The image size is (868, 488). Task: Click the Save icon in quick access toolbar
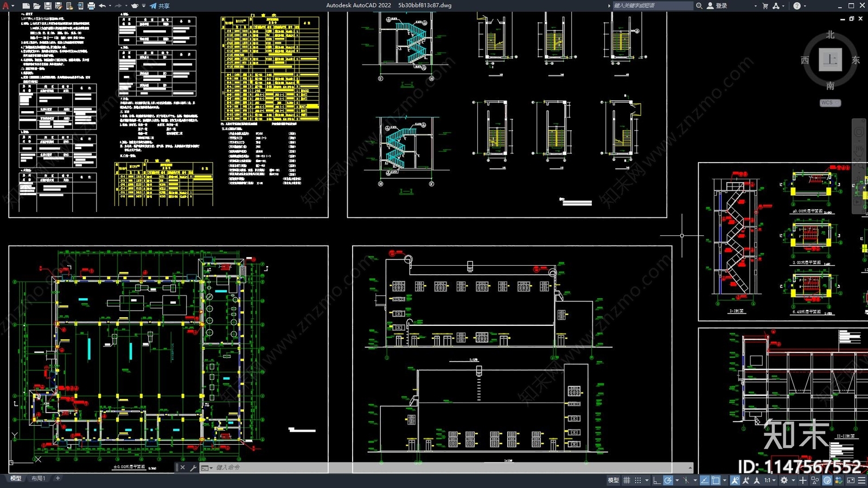coord(48,6)
